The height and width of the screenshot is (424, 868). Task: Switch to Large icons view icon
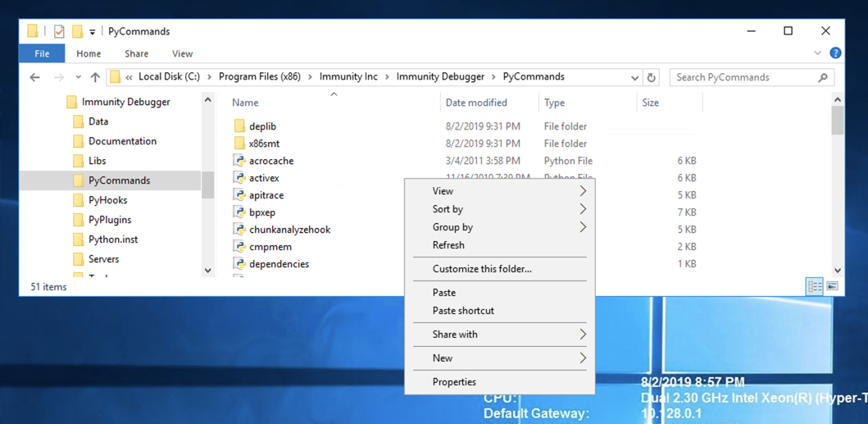833,286
